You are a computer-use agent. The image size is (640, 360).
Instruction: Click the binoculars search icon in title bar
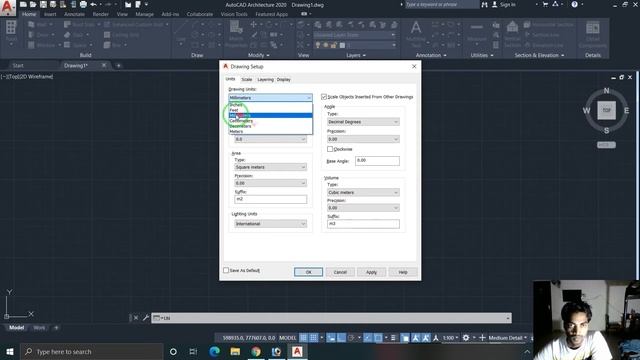[x=484, y=4]
